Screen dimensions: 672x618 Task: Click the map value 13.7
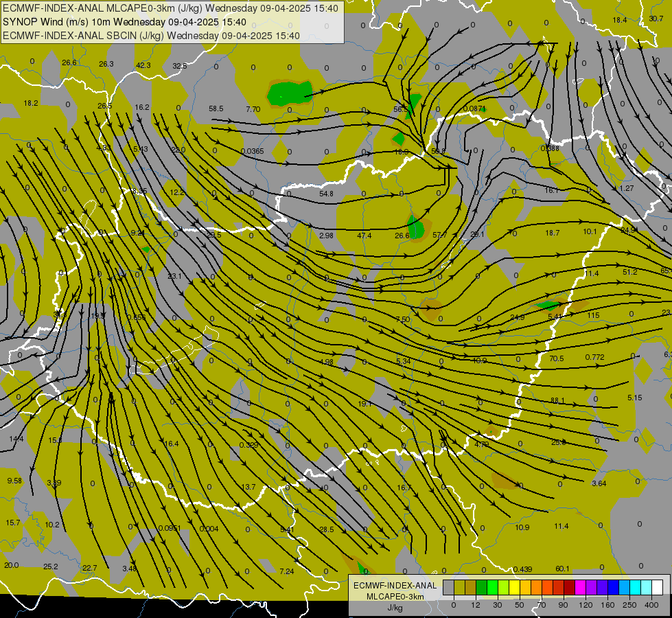point(248,488)
